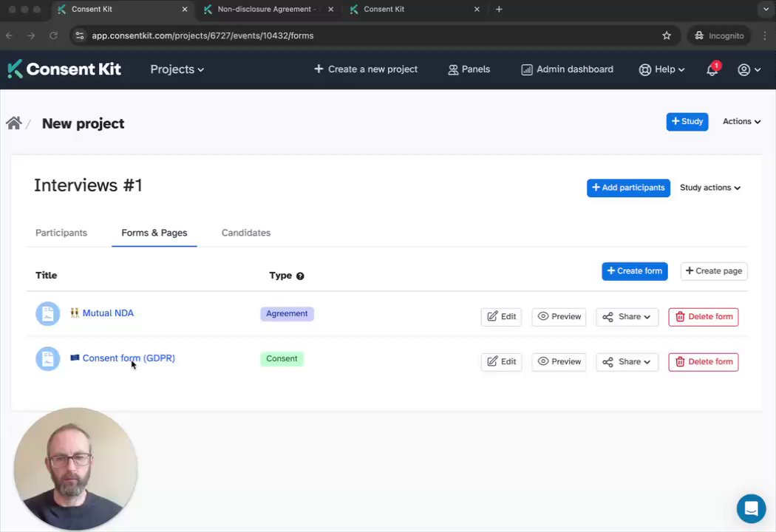Click the Mutual NDA document icon
Image resolution: width=776 pixels, height=532 pixels.
click(47, 314)
